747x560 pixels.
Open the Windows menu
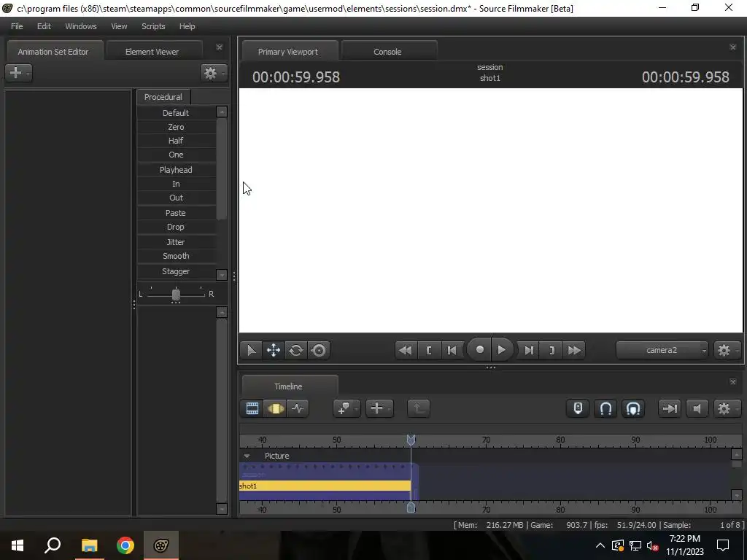point(80,26)
